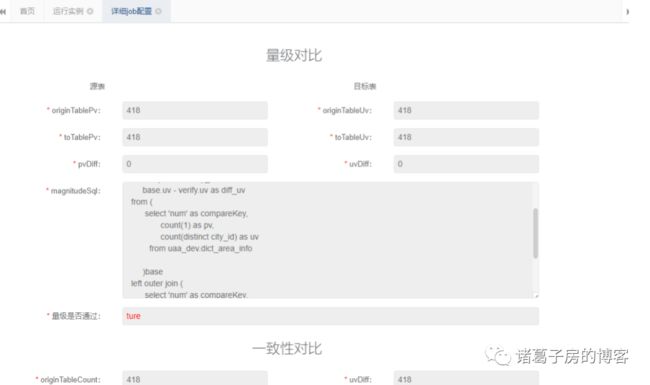Click SQL line ')base'

point(153,271)
